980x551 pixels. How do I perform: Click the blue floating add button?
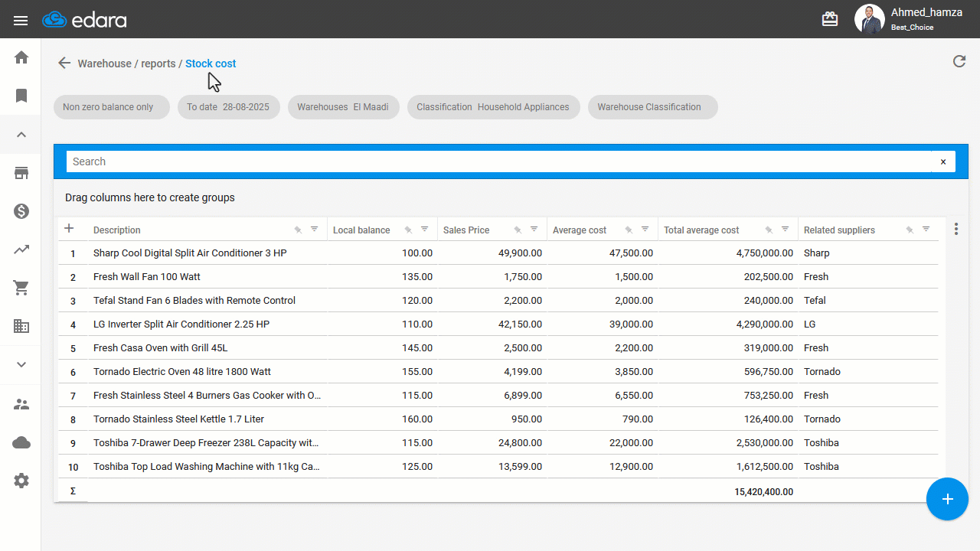point(947,499)
